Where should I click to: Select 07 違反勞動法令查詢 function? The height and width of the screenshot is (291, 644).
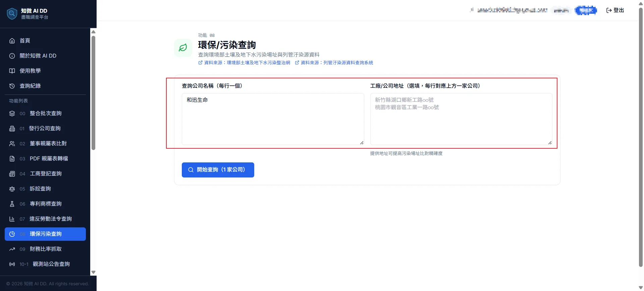[x=45, y=219]
